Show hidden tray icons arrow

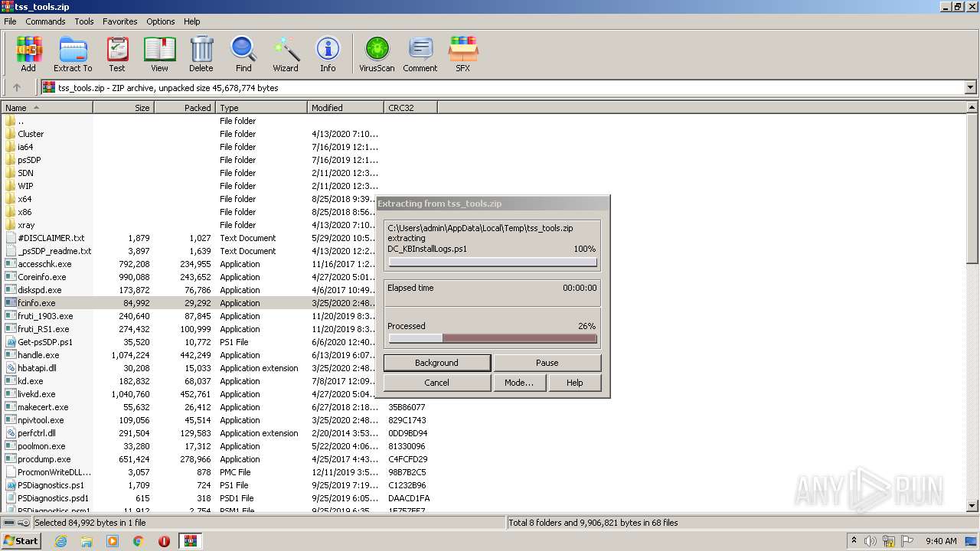854,541
